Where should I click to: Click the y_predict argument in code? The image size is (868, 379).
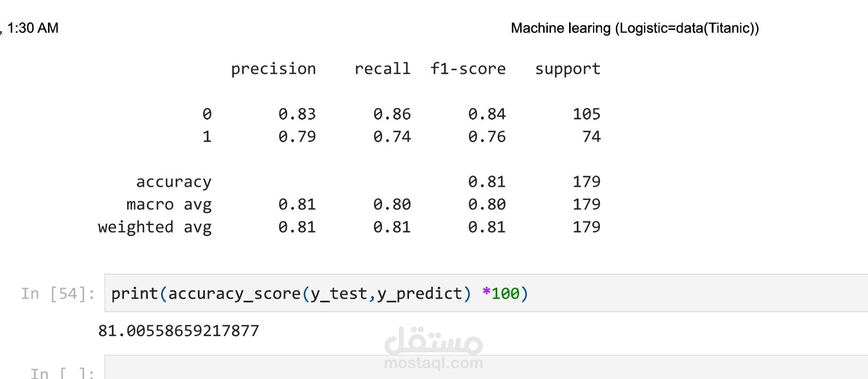[420, 294]
